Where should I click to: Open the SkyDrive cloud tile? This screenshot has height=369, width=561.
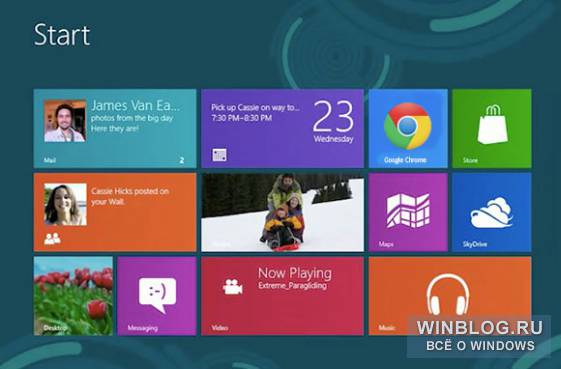(492, 212)
